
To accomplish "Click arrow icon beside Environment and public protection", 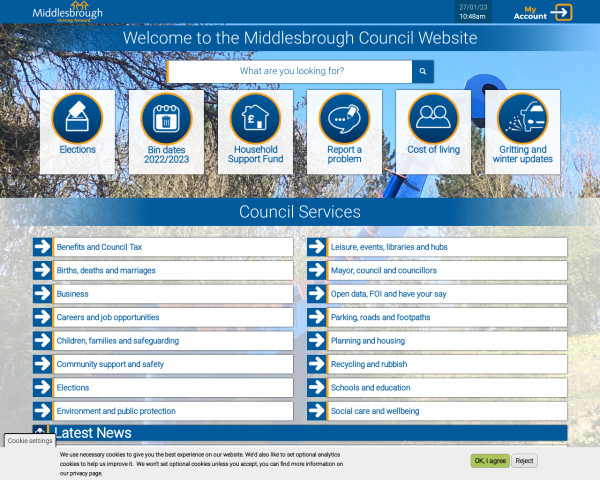I will (42, 411).
